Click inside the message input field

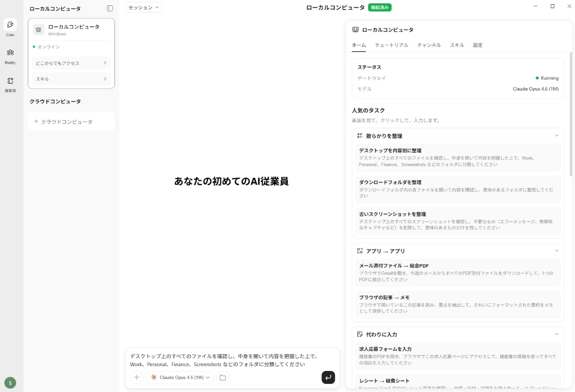(230, 360)
